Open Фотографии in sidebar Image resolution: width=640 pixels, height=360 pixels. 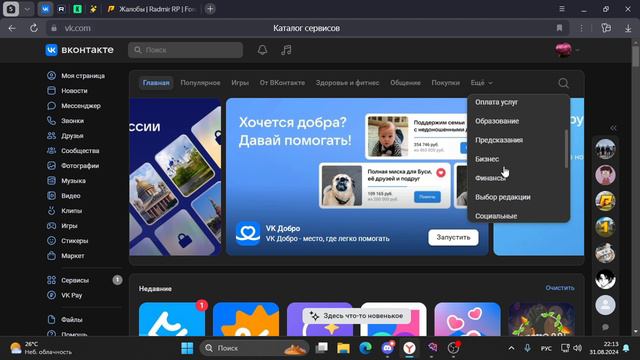tap(73, 166)
